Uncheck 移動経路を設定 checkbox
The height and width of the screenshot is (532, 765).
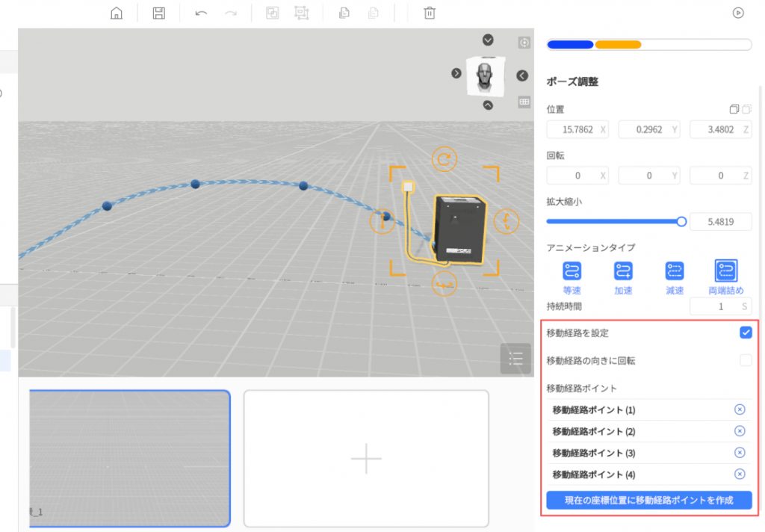click(x=745, y=332)
